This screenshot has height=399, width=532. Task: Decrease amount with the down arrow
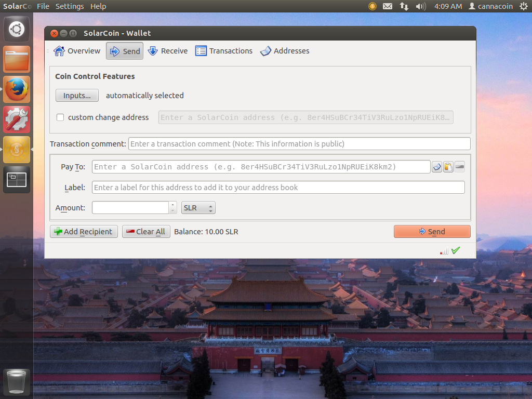click(172, 211)
